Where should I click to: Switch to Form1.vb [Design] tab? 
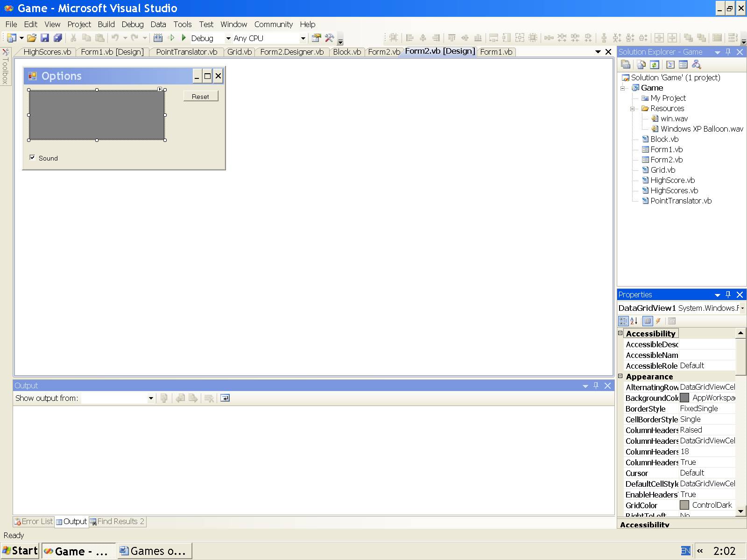click(x=112, y=52)
